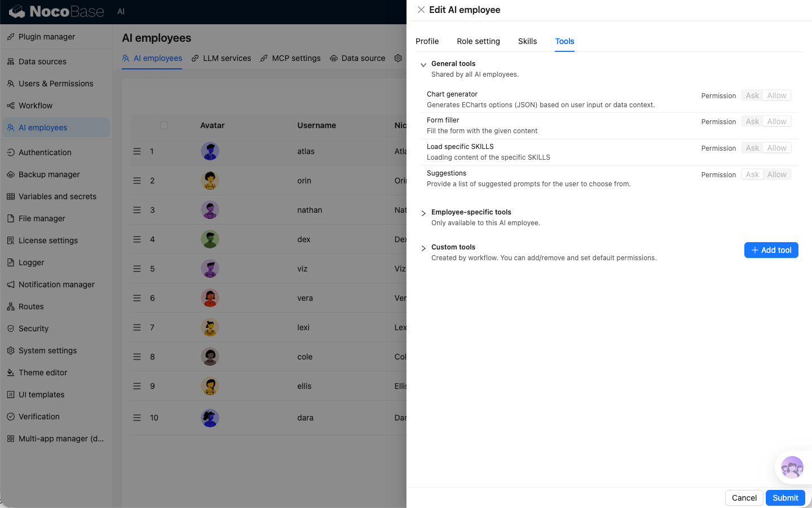Click the Theme editor icon
Screen dimensions: 812x508
(11, 373)
